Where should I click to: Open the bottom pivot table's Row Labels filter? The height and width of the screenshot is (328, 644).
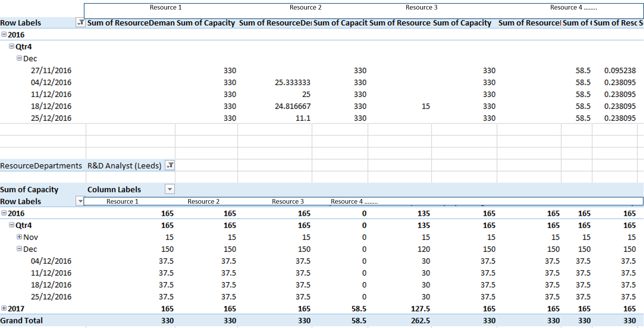80,201
